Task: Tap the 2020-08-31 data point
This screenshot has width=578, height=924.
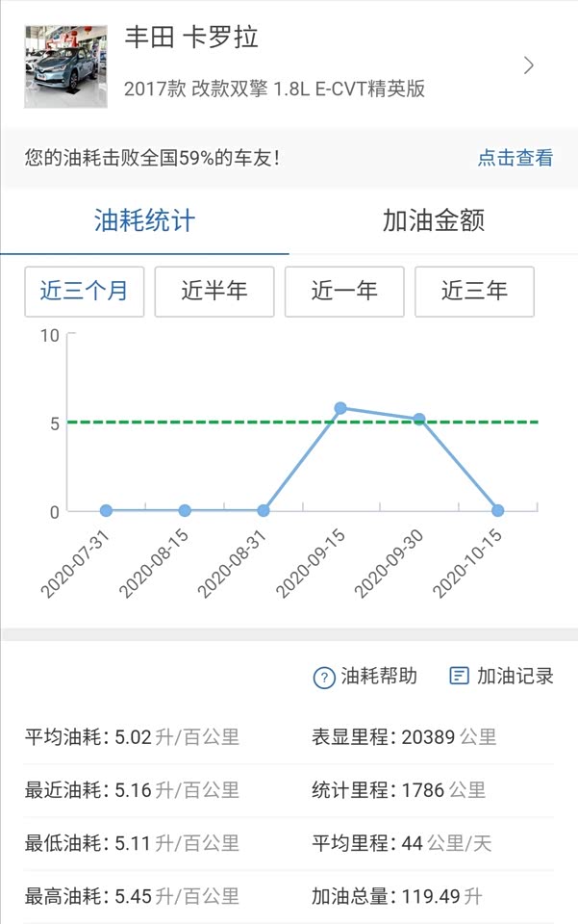Action: (x=263, y=510)
